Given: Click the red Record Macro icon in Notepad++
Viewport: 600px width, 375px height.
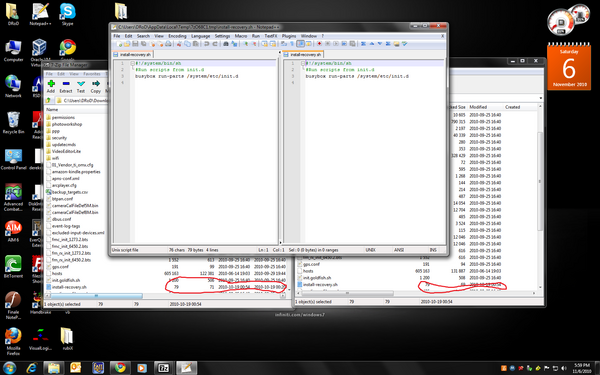Looking at the screenshot, I should click(x=319, y=44).
